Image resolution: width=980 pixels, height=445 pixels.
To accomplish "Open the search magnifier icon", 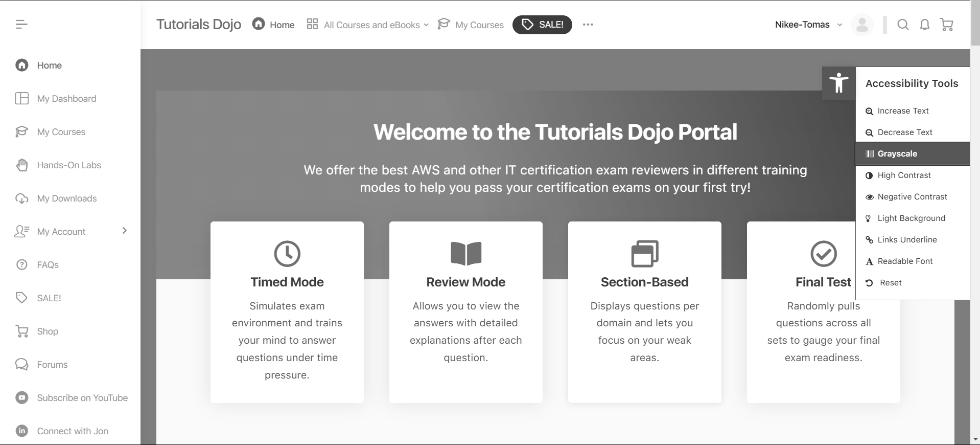I will click(x=903, y=25).
